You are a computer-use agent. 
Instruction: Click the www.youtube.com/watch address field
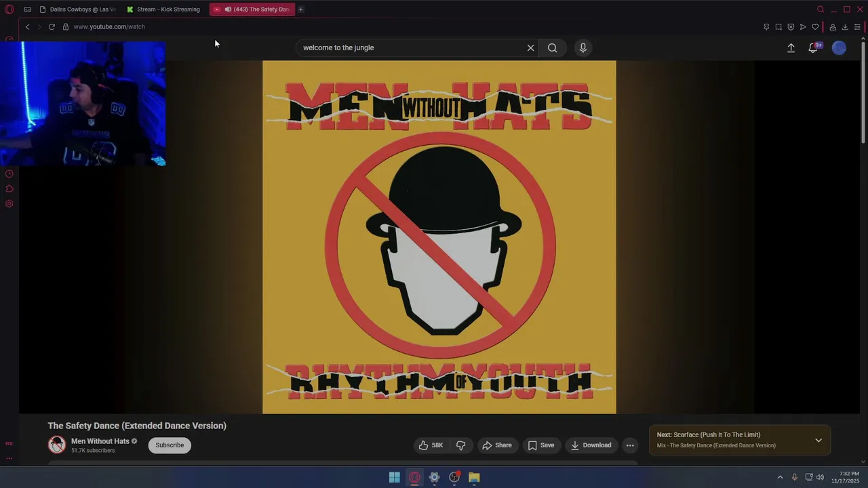click(109, 26)
